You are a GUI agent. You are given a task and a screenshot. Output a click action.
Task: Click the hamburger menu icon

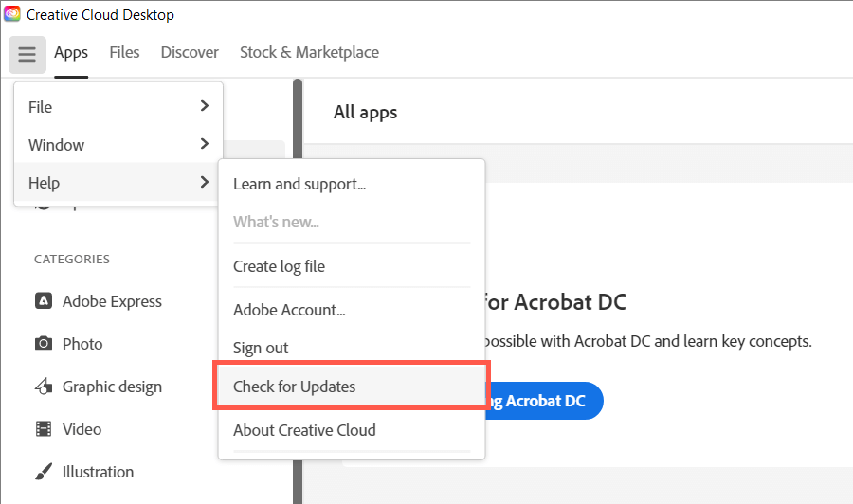pos(27,54)
